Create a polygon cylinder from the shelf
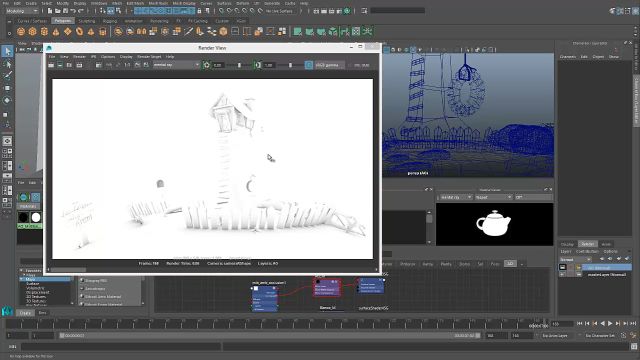 tap(44, 31)
